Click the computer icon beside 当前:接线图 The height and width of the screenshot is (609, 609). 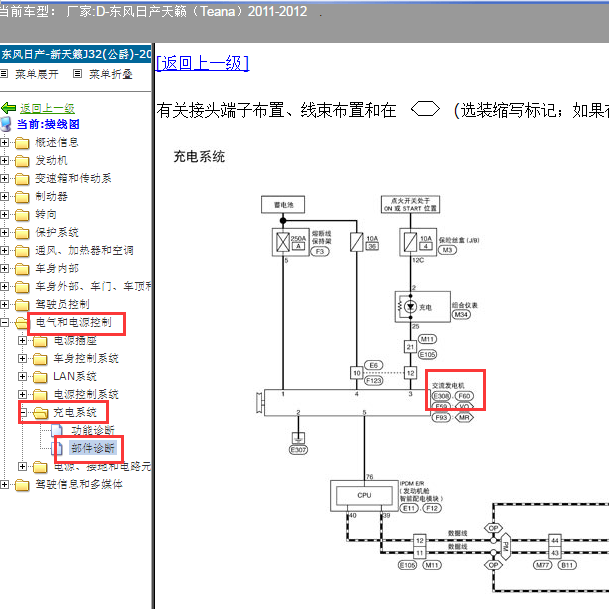6,124
